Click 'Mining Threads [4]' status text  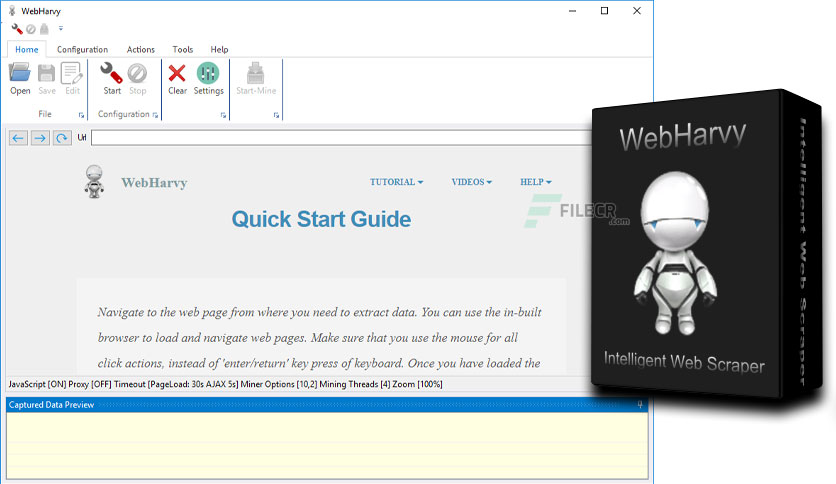point(355,384)
